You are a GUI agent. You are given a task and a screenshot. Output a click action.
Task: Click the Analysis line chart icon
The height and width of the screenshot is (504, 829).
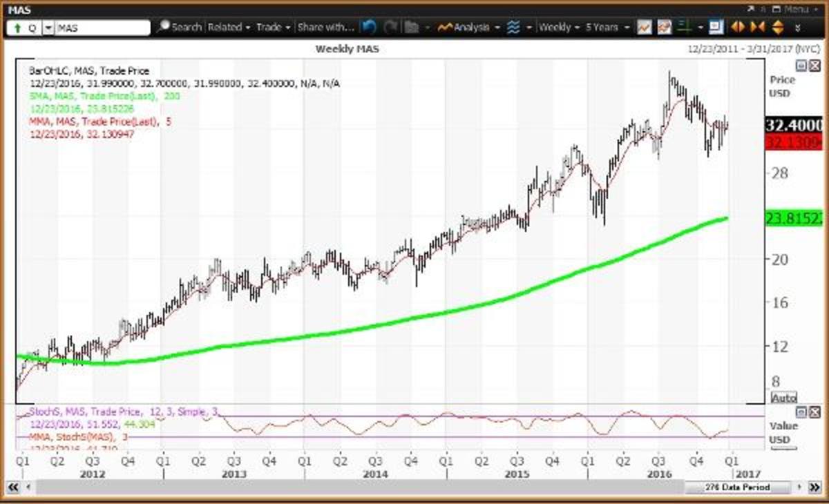[x=446, y=28]
